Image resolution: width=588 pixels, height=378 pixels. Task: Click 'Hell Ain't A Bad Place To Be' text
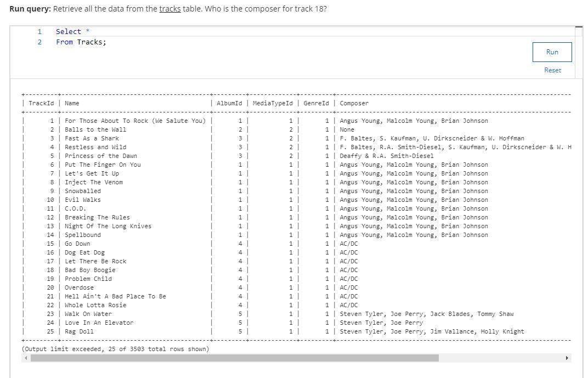tap(115, 296)
